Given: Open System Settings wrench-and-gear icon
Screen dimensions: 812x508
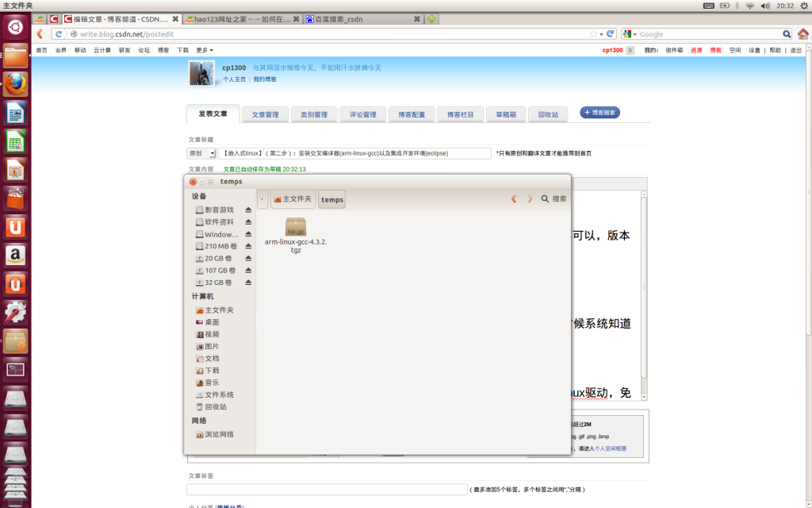Looking at the screenshot, I should (x=15, y=312).
